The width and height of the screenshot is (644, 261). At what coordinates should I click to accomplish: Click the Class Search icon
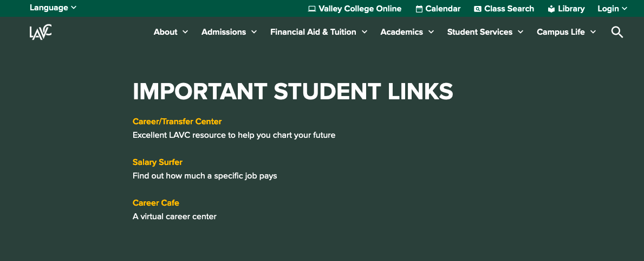click(x=477, y=9)
